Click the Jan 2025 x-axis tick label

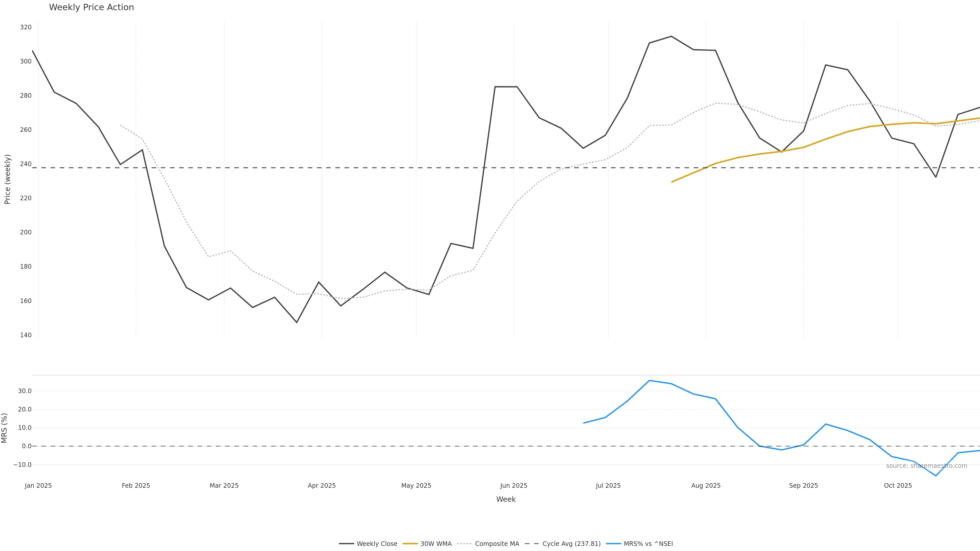[x=38, y=486]
